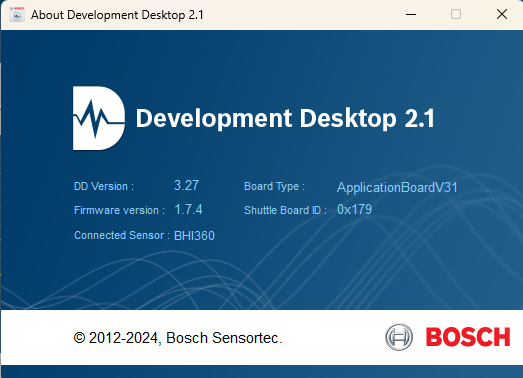Click the large D pulse logo

[99, 118]
